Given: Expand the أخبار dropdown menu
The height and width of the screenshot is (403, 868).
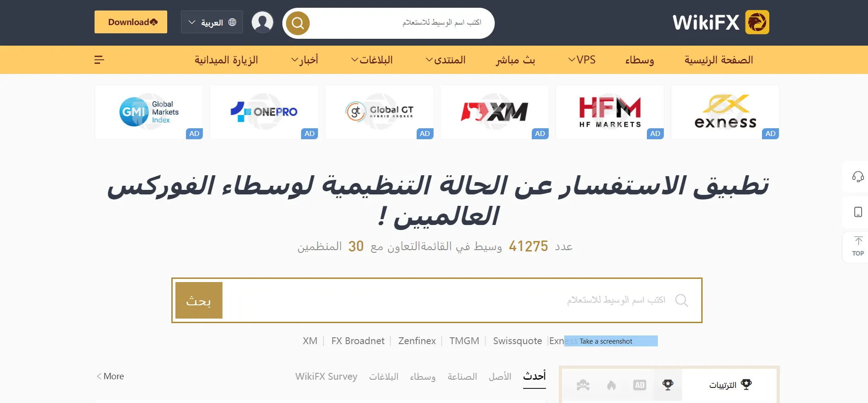Looking at the screenshot, I should coord(305,60).
